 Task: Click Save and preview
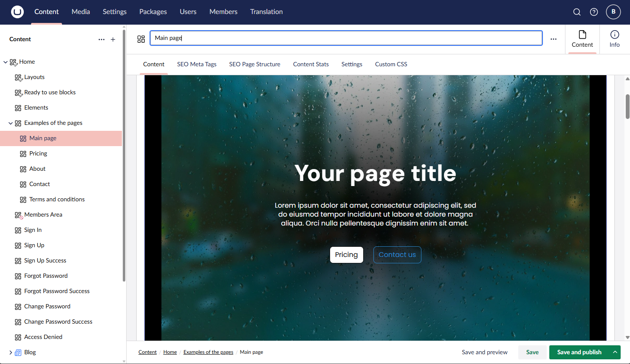(x=485, y=352)
